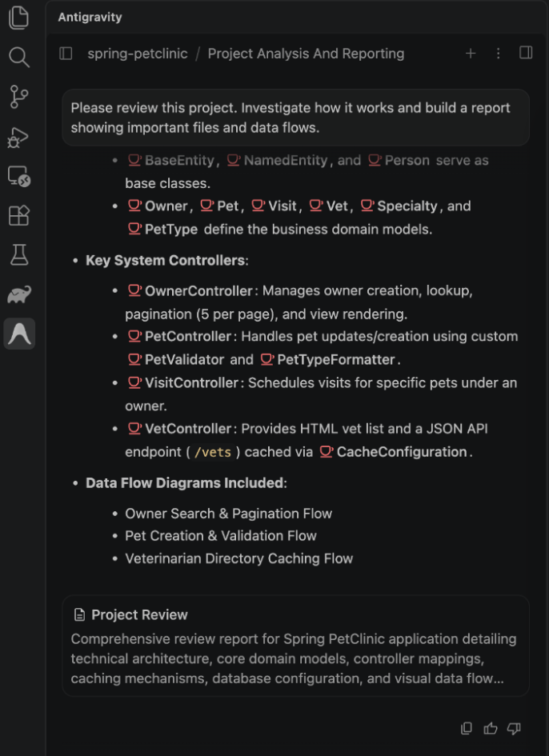
Task: Click the Data Flow Diagrams Included heading
Action: (x=186, y=482)
